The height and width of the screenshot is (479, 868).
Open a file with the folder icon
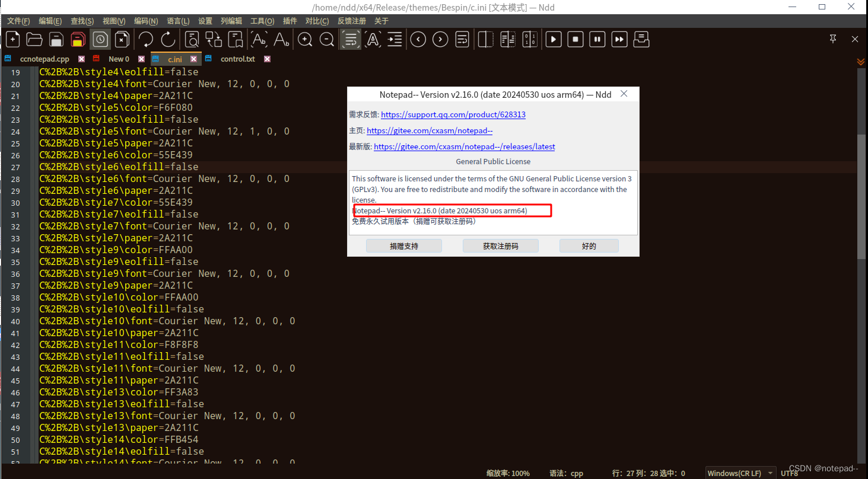tap(34, 39)
